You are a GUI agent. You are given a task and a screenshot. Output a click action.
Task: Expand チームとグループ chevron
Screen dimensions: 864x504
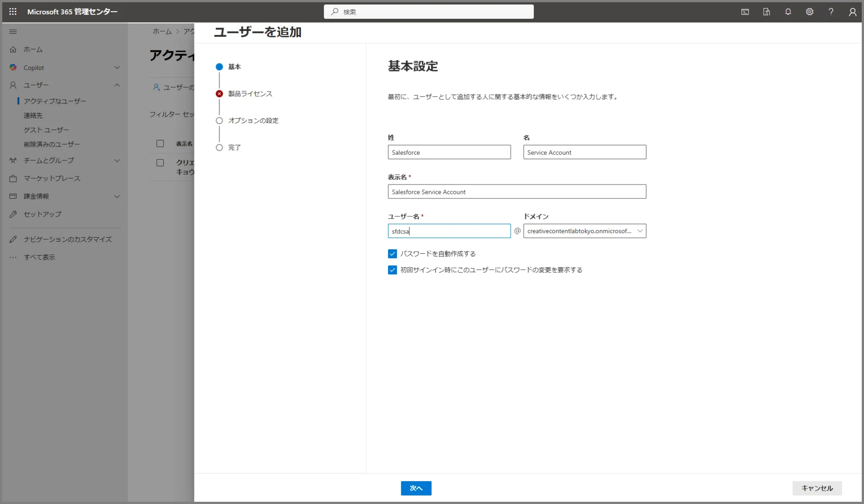tap(117, 161)
